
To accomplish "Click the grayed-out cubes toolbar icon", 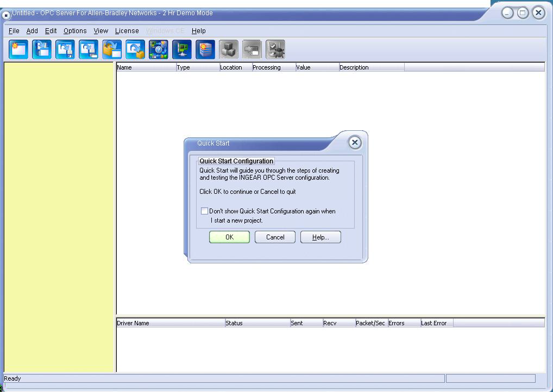I will point(229,49).
